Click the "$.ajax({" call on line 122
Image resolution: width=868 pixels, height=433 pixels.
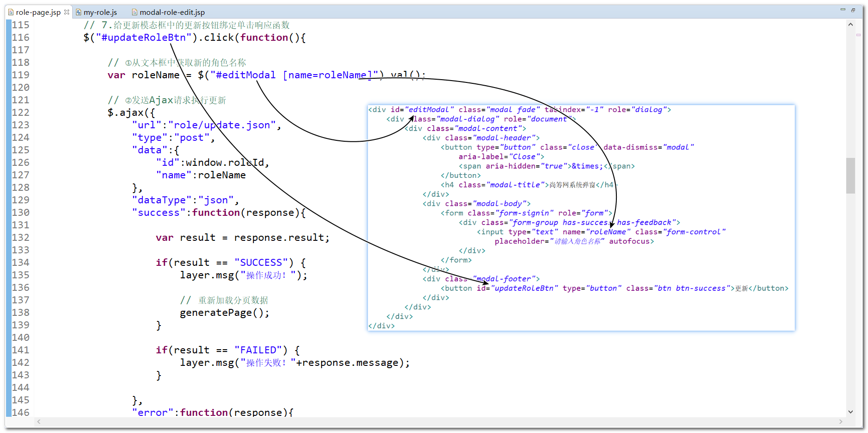click(131, 113)
